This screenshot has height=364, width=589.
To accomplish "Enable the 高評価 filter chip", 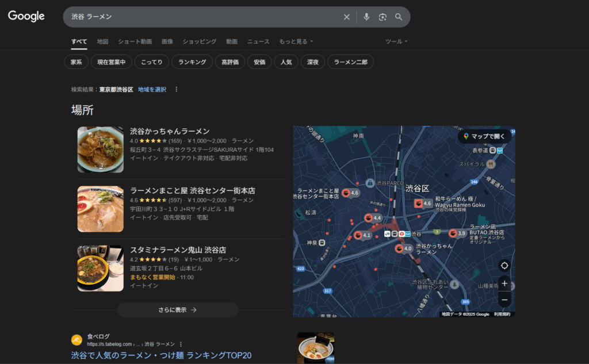I will 230,62.
